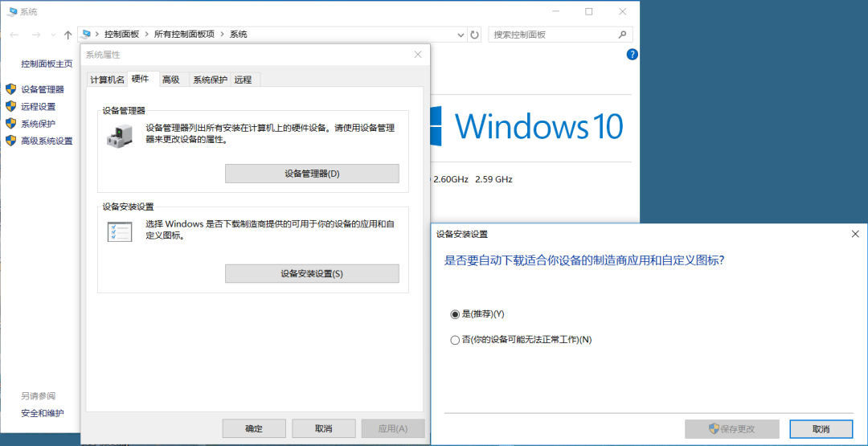Click 取消 in the 设备安装设置 dialog
This screenshot has height=446, width=868.
[x=821, y=429]
